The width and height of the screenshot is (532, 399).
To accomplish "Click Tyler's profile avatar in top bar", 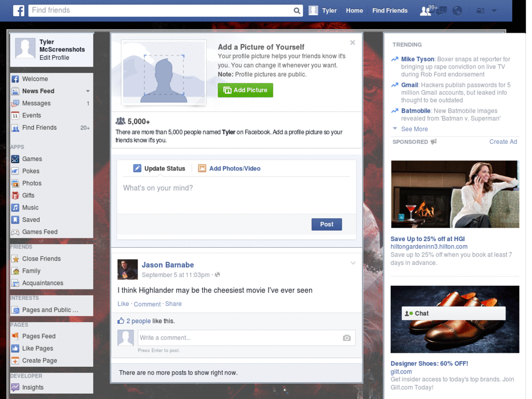I will 313,10.
